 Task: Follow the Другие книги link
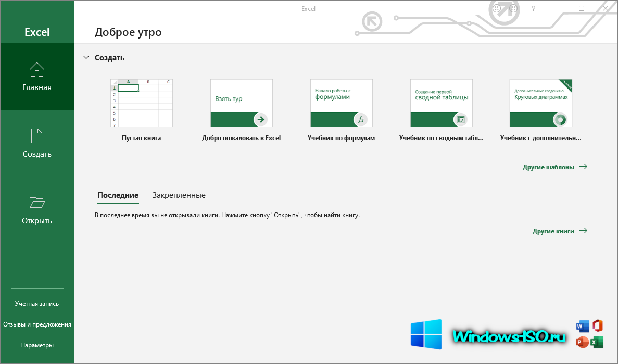point(560,231)
